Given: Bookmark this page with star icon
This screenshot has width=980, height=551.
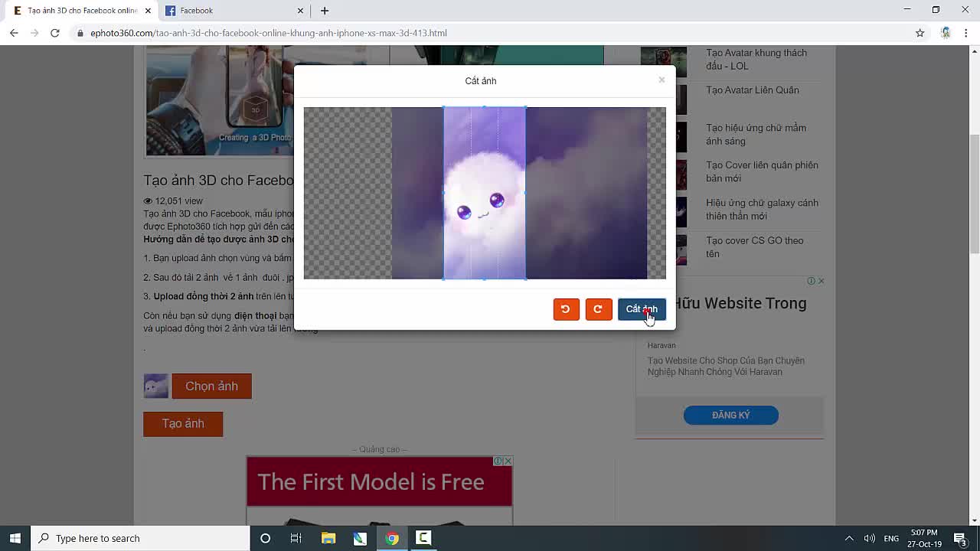Looking at the screenshot, I should click(x=920, y=33).
